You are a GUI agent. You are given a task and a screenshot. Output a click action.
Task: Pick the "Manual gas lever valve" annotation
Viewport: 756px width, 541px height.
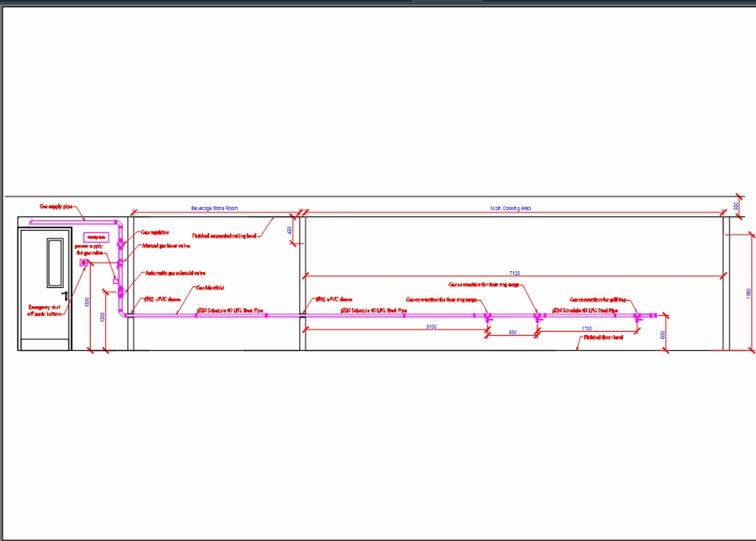coord(166,246)
